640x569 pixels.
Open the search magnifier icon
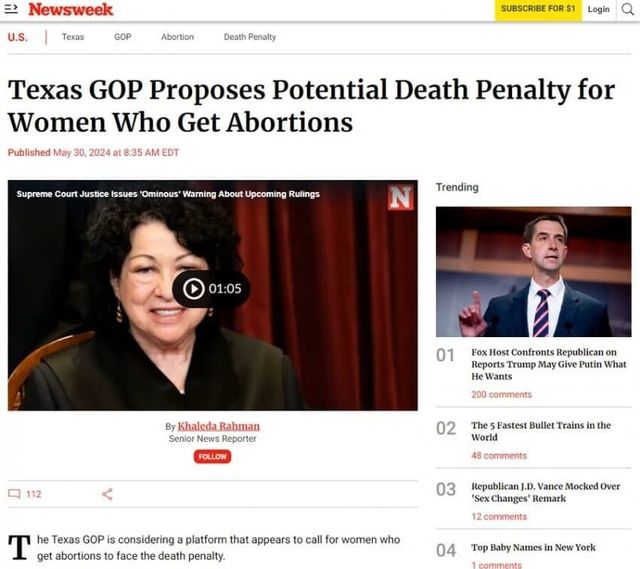(628, 9)
